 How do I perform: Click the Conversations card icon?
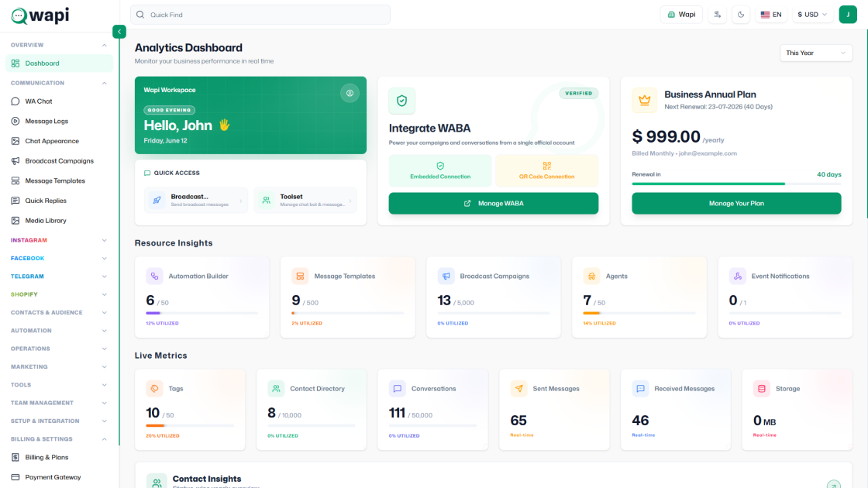(x=398, y=388)
